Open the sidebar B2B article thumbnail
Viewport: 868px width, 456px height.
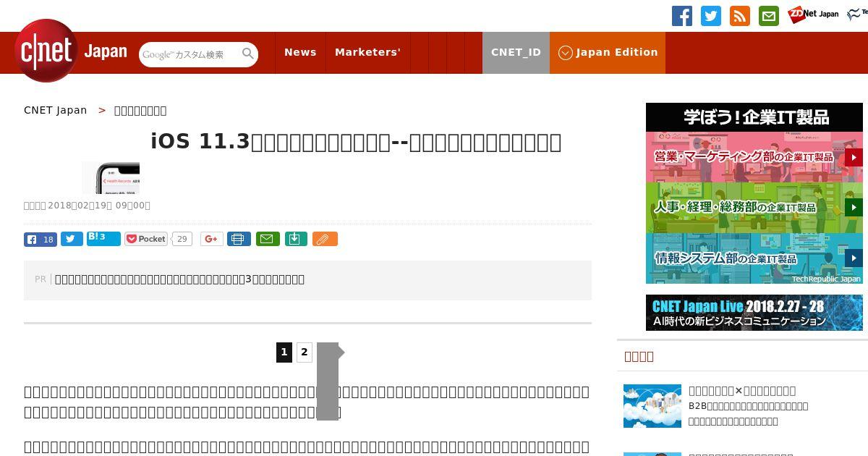point(652,406)
